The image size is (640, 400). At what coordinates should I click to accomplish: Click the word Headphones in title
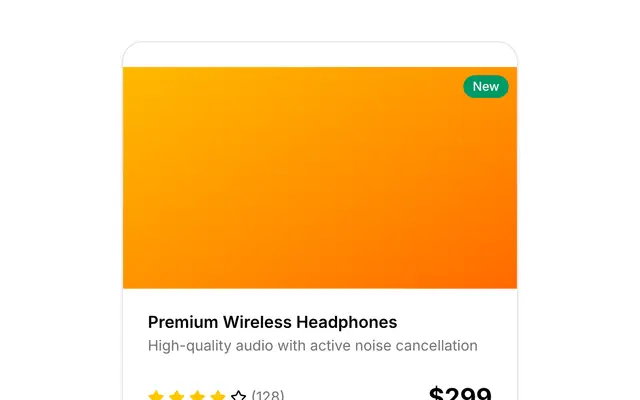(x=347, y=322)
